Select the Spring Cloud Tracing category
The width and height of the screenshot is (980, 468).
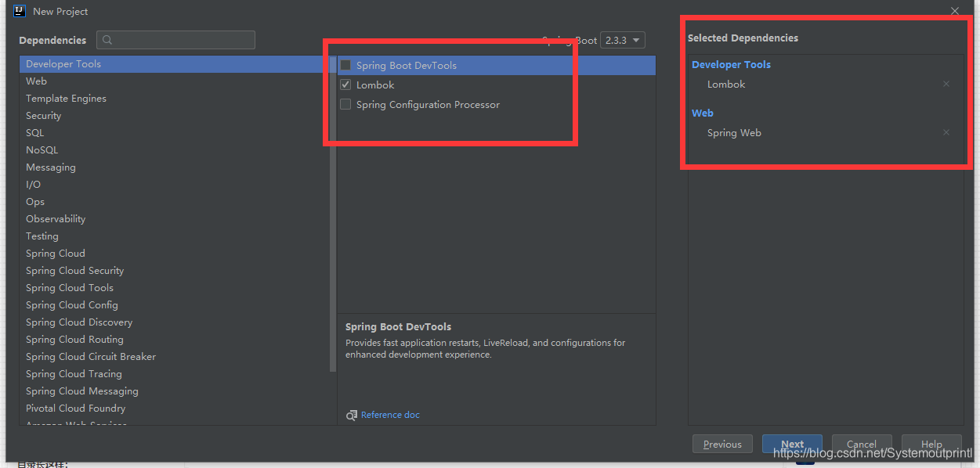[175, 374]
